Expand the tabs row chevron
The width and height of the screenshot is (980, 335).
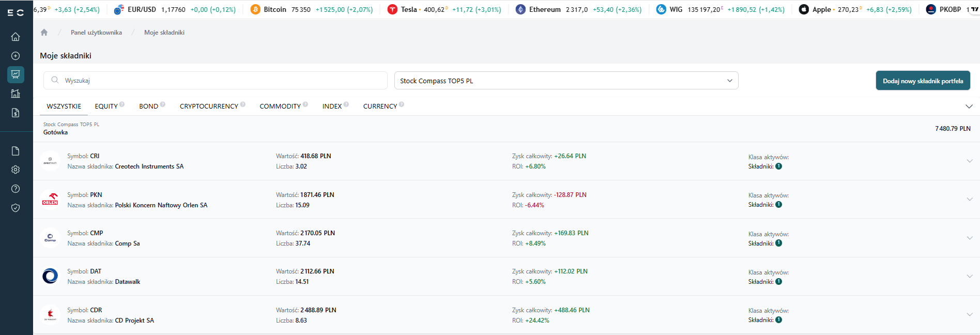point(969,106)
